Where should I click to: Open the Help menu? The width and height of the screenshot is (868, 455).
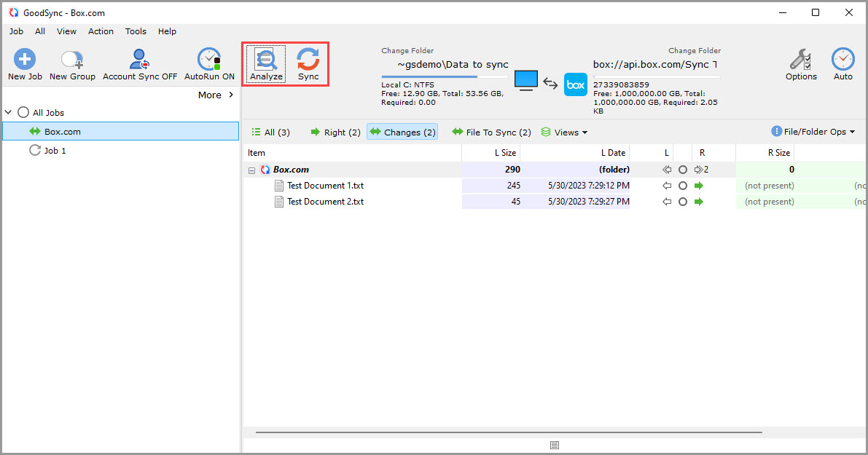[167, 31]
